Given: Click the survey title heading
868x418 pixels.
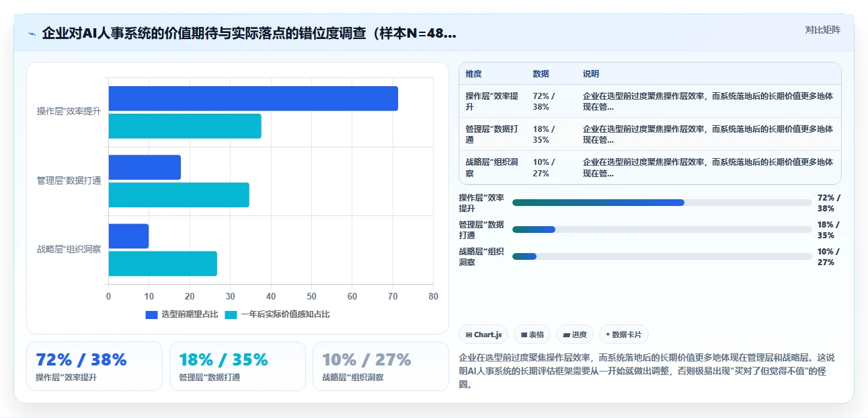Looking at the screenshot, I should coord(249,34).
